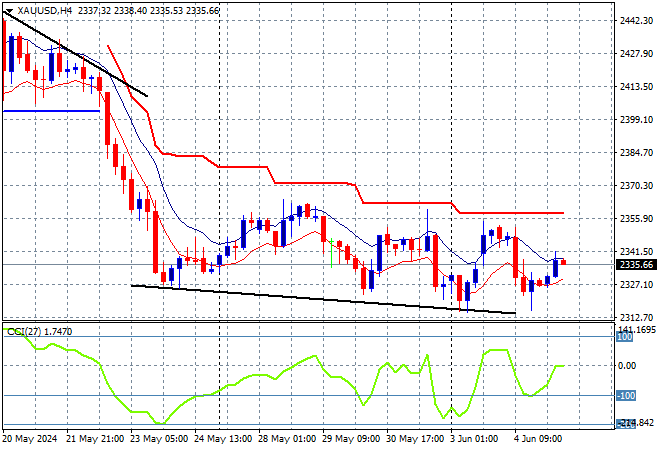This screenshot has width=660, height=450.
Task: Click the lone green candle near 29 May
Action: [x=332, y=253]
